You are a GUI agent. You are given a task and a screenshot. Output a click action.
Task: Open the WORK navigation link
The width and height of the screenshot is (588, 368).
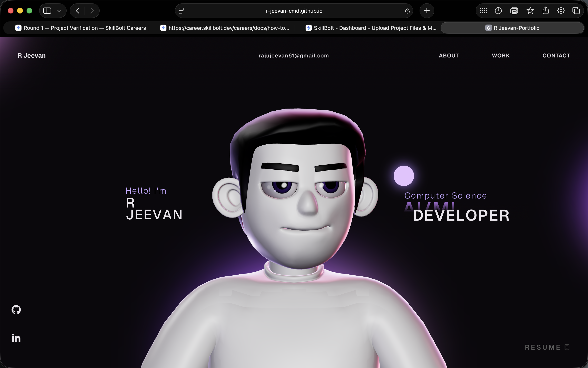(501, 55)
